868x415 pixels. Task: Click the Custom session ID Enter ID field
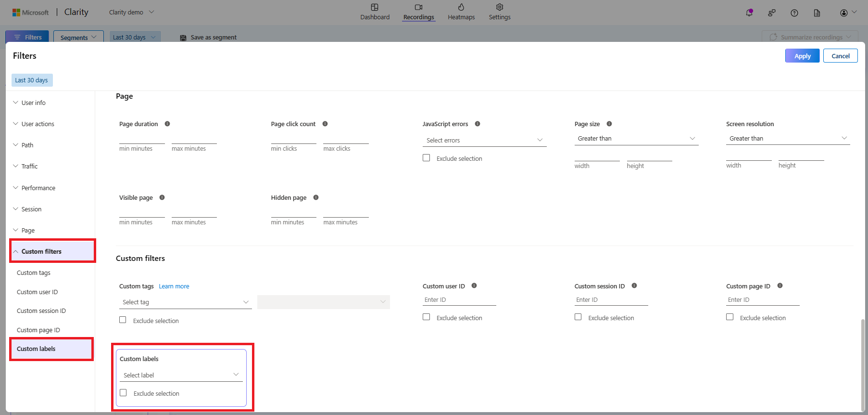[x=611, y=299]
